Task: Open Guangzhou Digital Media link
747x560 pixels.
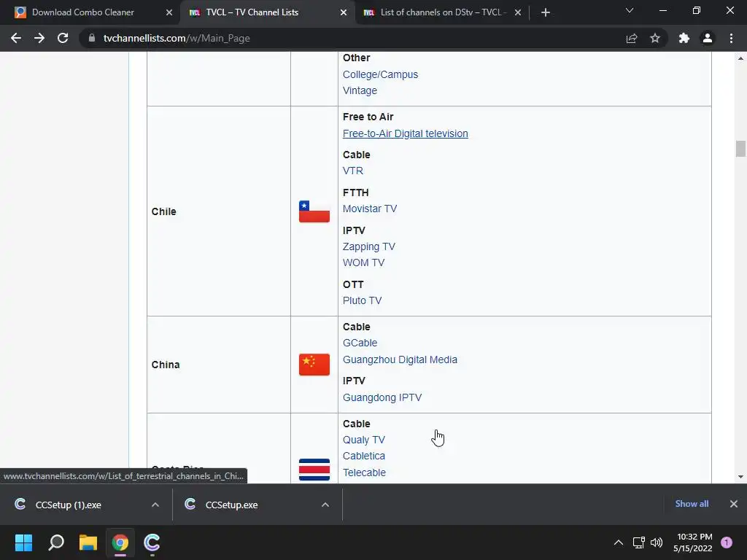Action: (x=400, y=359)
